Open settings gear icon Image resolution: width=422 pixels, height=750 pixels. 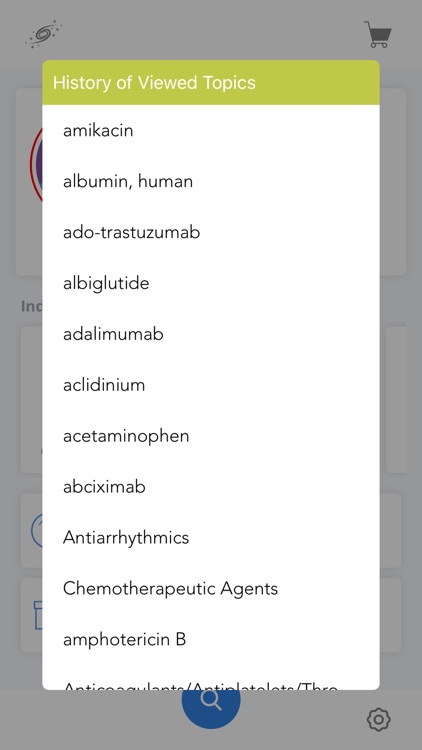[x=378, y=719]
